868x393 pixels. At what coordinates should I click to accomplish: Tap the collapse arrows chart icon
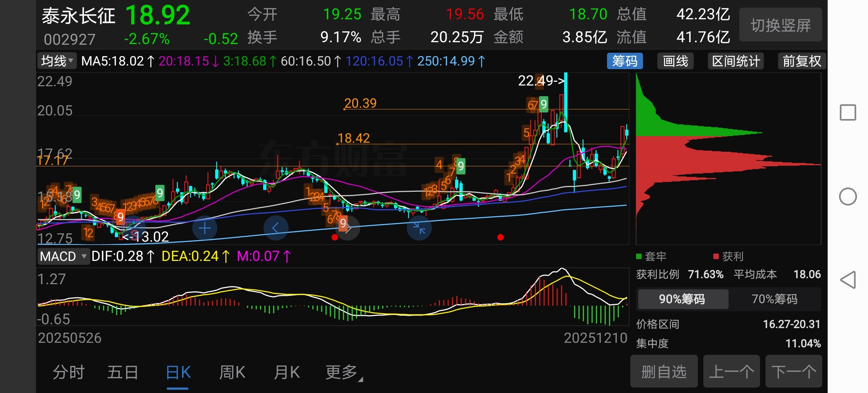coord(419,228)
